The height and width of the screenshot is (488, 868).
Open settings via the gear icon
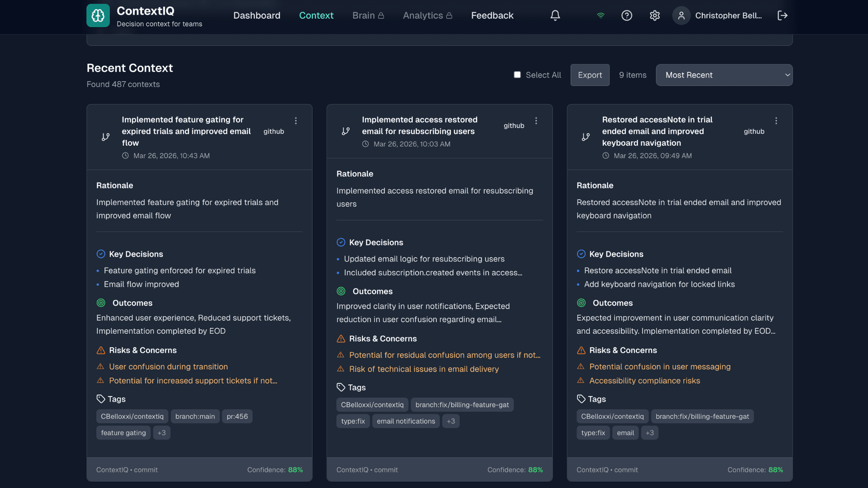[x=654, y=15]
